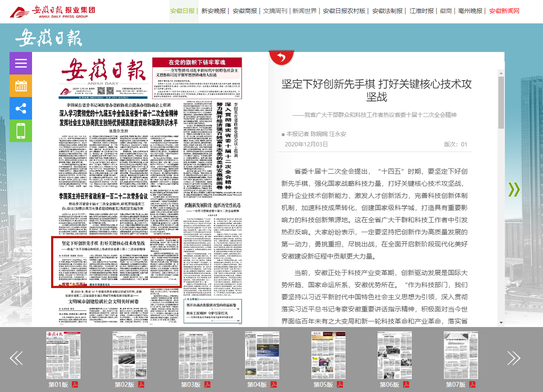Open 江淮时报 from top navigation
Viewport: 543px width, 392px height.
tap(421, 11)
